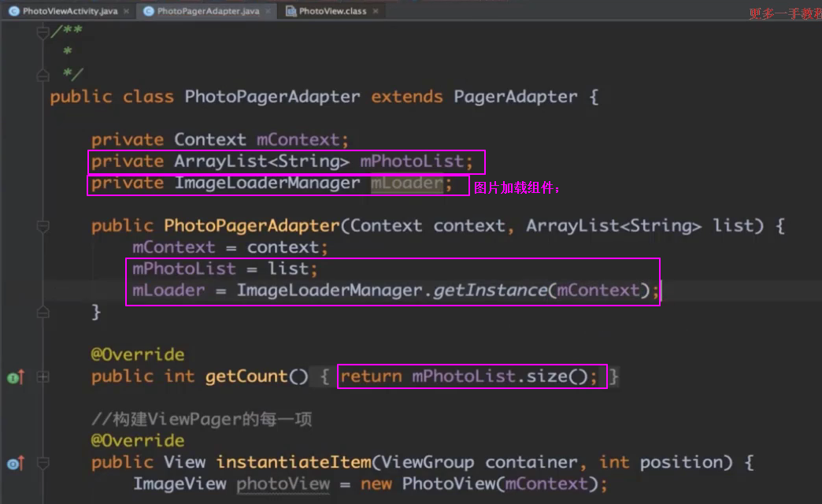Click the 'position' parameter

pyautogui.click(x=681, y=462)
